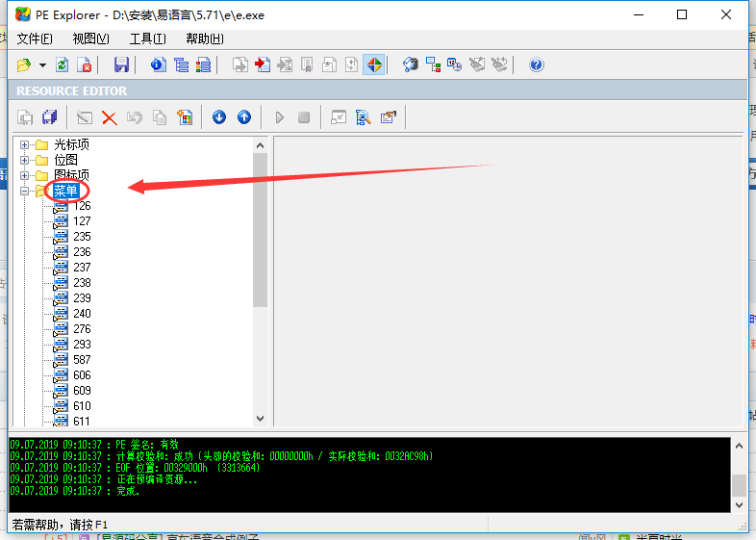
Task: Expand the 光标项 folder node
Action: point(25,144)
